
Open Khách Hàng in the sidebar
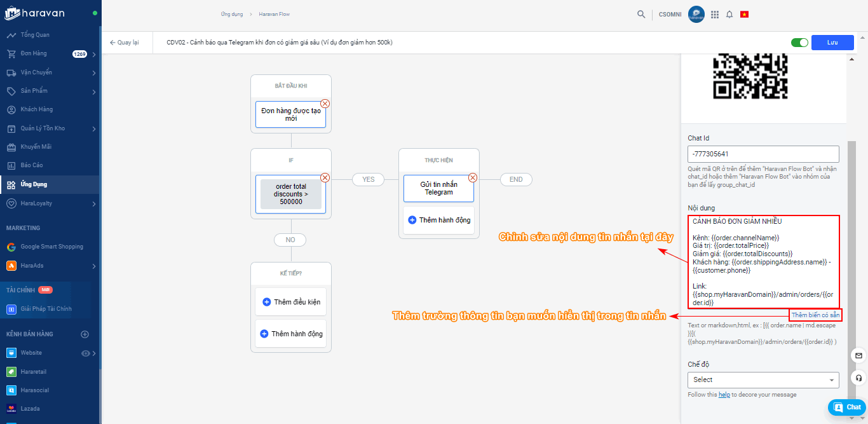[36, 109]
